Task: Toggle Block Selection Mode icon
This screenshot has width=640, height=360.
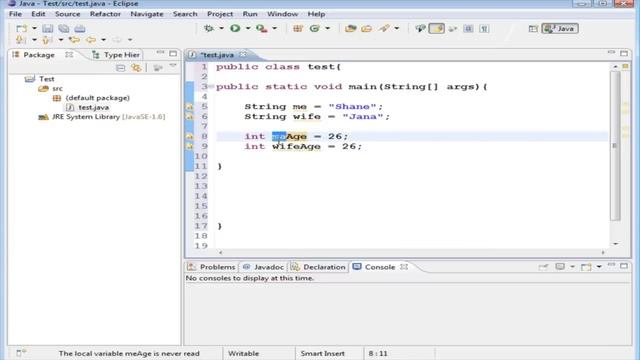Action: point(468,29)
